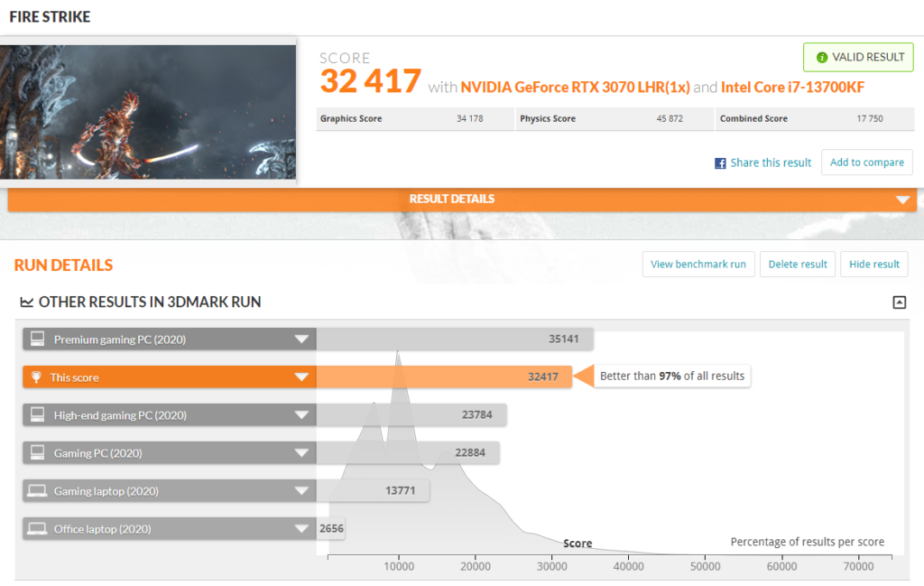Expand the Office laptop (2020) dropdown arrow
The width and height of the screenshot is (924, 586).
tap(301, 528)
